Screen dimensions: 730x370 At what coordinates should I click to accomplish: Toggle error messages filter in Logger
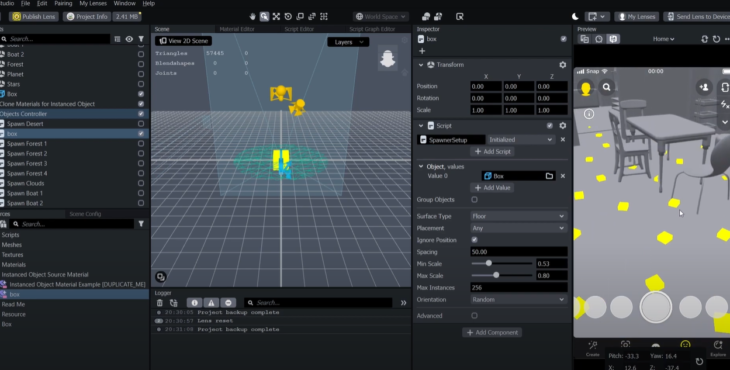click(x=228, y=303)
